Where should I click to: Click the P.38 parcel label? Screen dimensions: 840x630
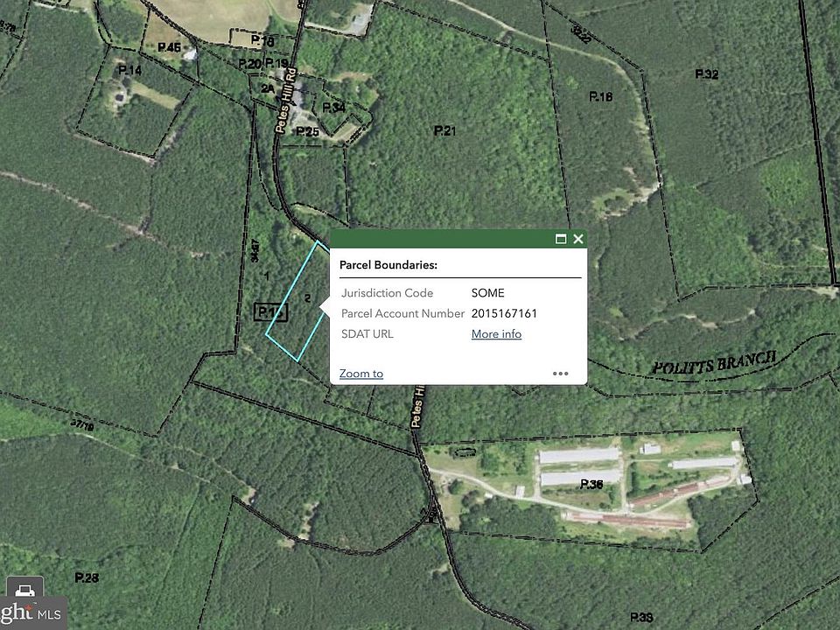pos(641,617)
